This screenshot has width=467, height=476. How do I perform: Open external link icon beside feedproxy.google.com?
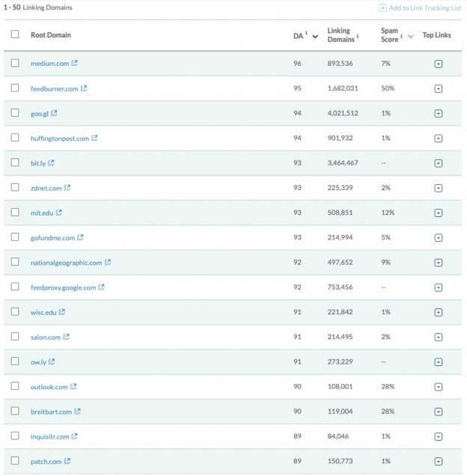[x=101, y=287]
